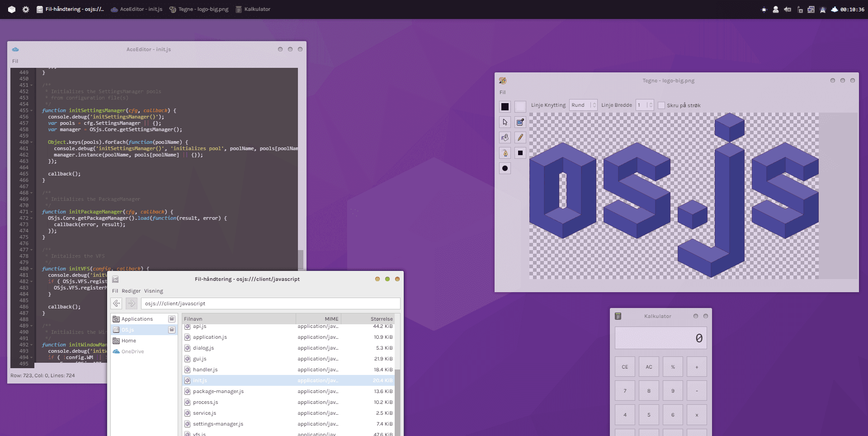
Task: Open the Fil menu in AceEditor
Action: 15,61
